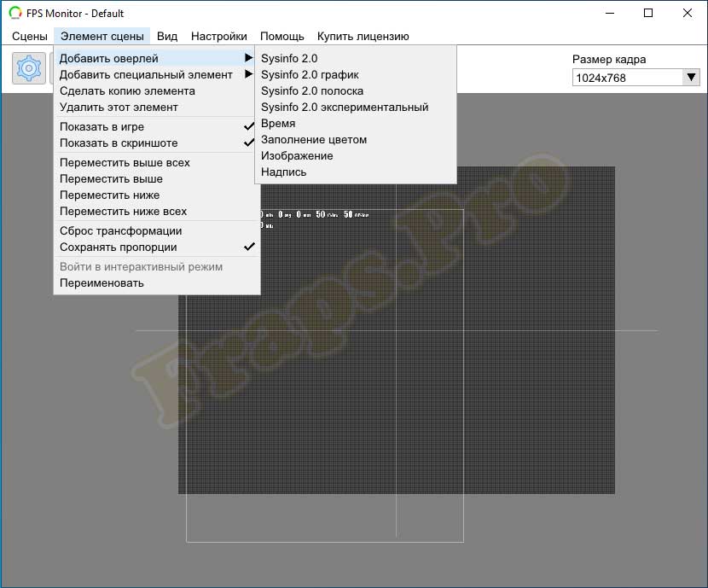Click Купить лицензию in menu bar

[x=363, y=36]
